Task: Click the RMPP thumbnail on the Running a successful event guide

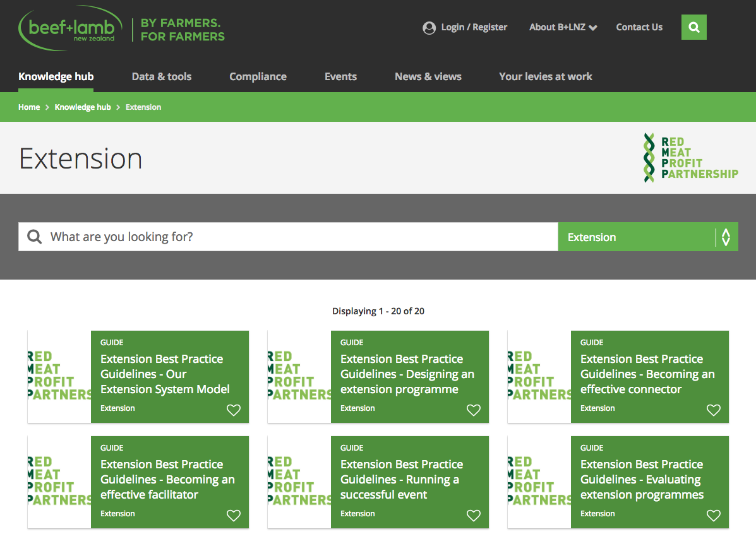Action: pos(299,482)
